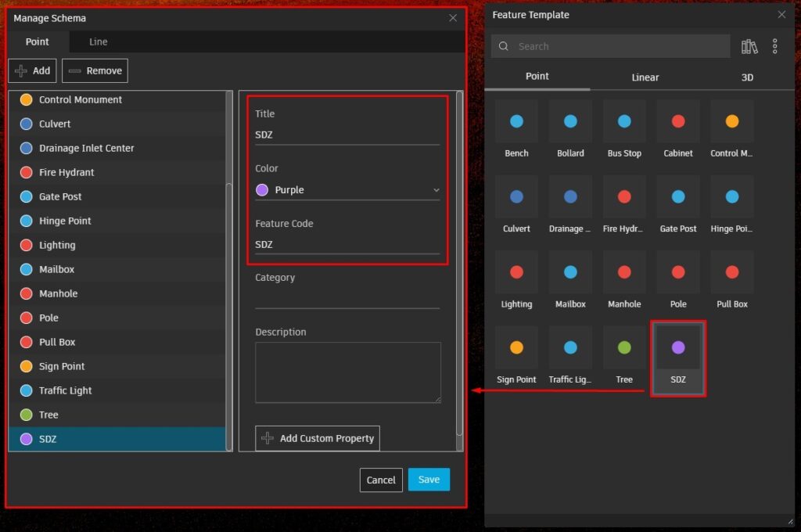Click Add Custom Property button
Screen dimensions: 801x532
point(318,438)
